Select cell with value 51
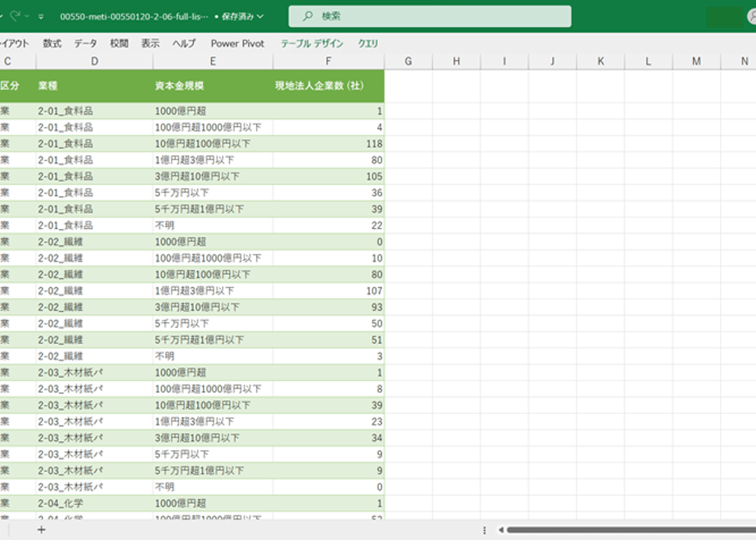Image resolution: width=756 pixels, height=540 pixels. 328,340
